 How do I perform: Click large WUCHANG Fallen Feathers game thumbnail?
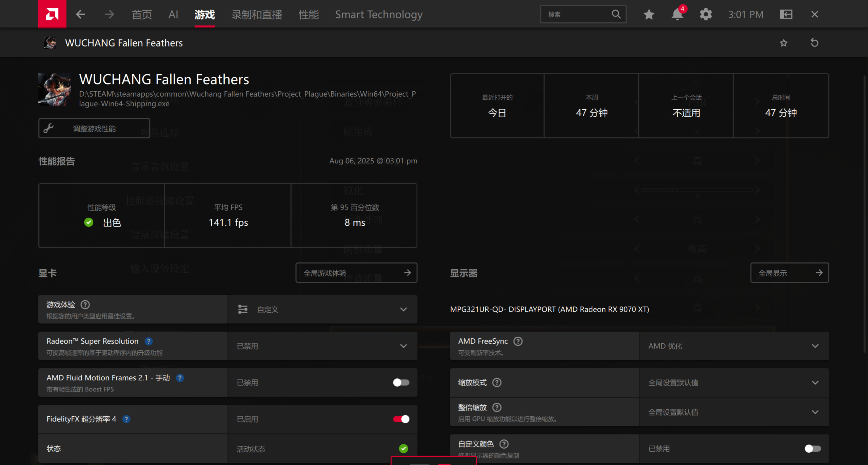pyautogui.click(x=54, y=90)
